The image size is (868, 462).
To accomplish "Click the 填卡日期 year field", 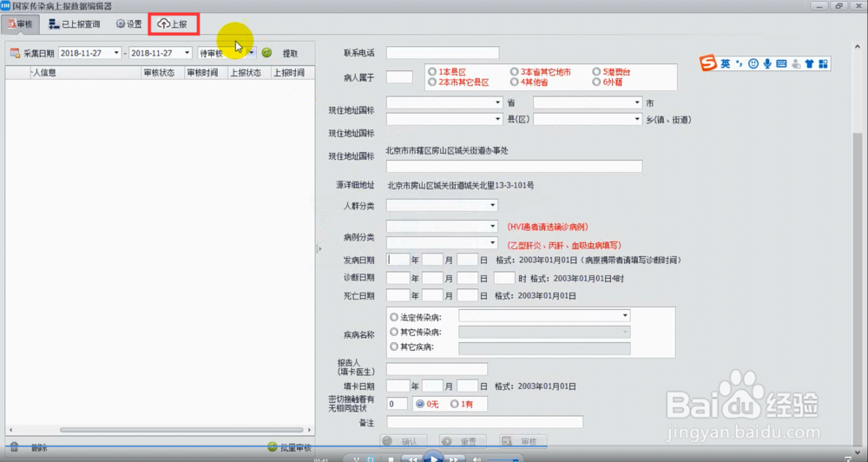I will [x=398, y=386].
